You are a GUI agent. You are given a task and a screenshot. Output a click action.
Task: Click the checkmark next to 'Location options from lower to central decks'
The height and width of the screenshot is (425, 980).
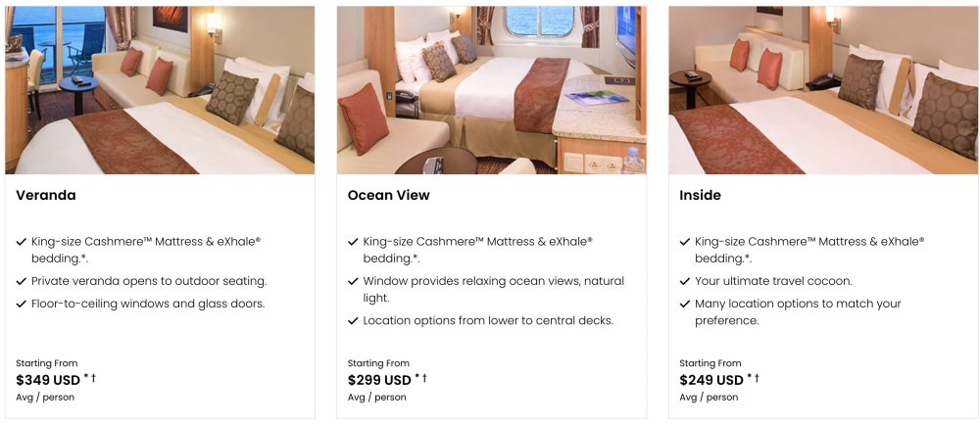(353, 320)
